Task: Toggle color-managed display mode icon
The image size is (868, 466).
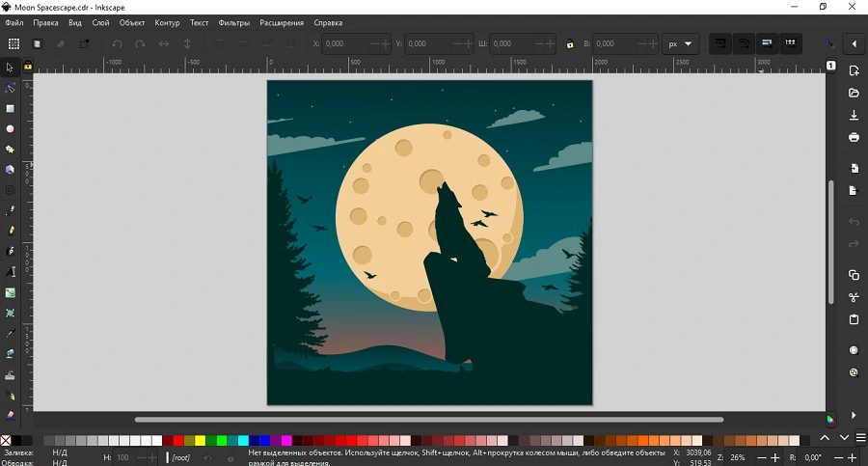Action: click(x=830, y=420)
